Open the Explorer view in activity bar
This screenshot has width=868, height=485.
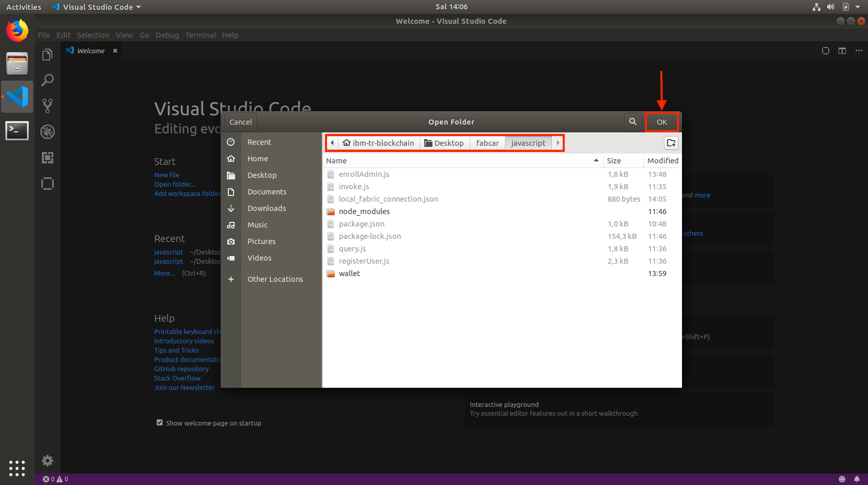(x=48, y=55)
